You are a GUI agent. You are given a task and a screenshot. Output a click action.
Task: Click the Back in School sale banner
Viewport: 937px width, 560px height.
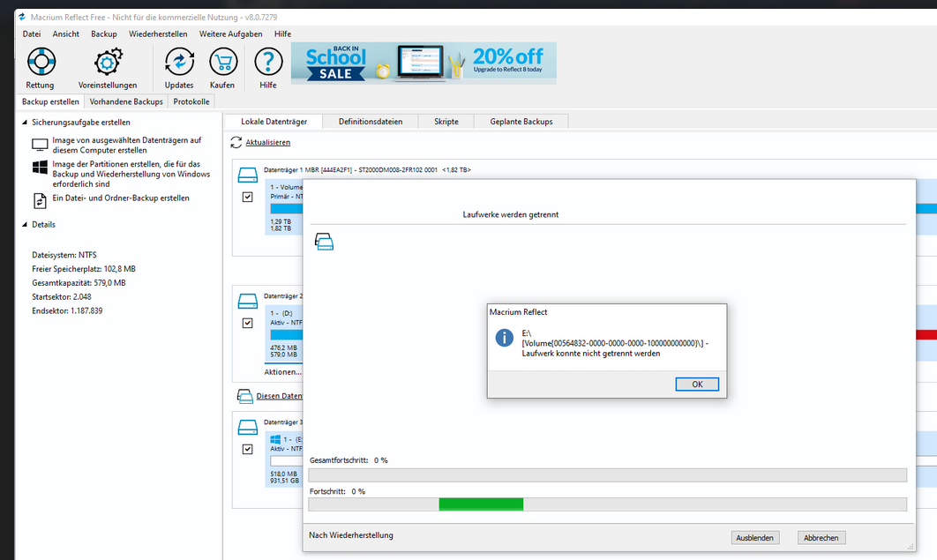(424, 63)
